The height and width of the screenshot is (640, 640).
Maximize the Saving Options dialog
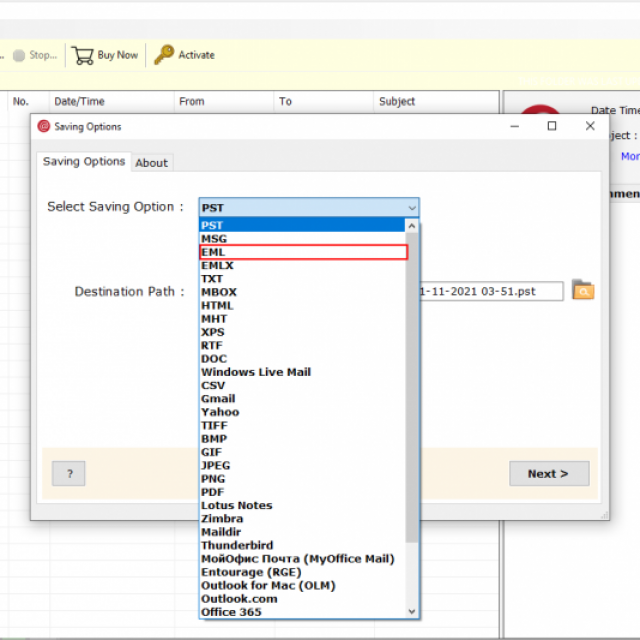coord(552,126)
